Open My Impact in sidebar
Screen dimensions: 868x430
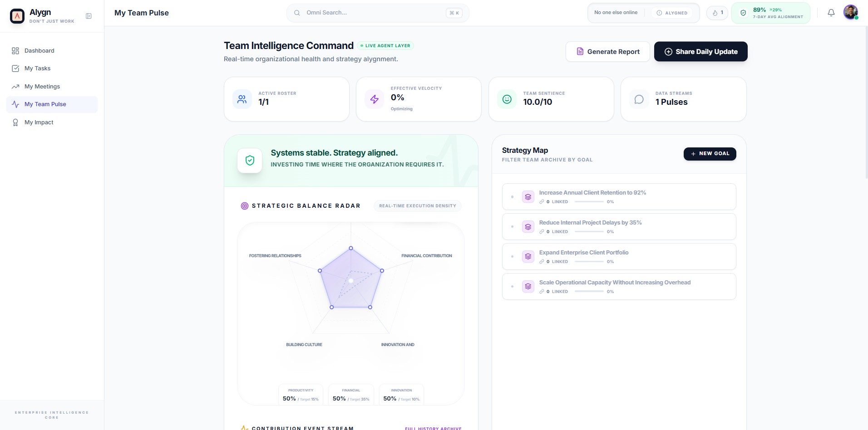pos(52,122)
